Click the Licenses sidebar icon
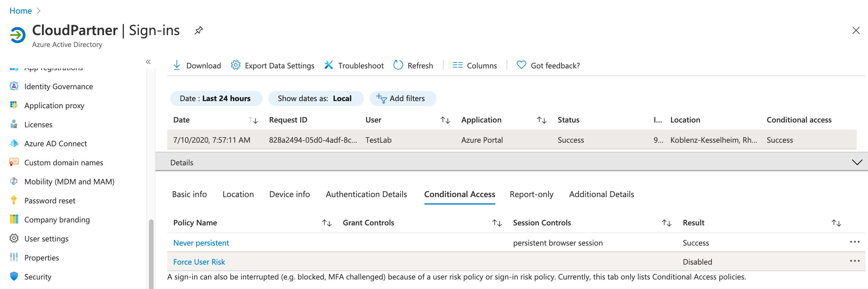Viewport: 868px width, 289px height. [14, 124]
